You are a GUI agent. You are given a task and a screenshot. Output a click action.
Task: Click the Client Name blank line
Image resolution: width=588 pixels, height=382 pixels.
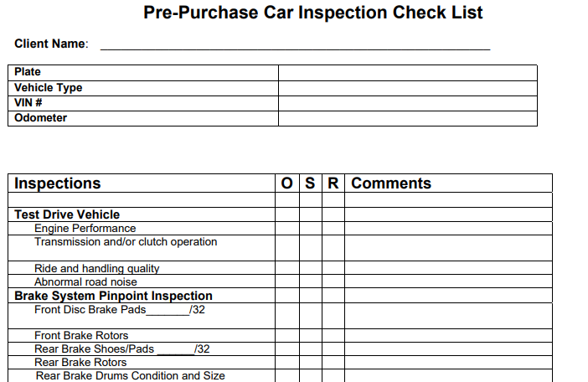pyautogui.click(x=295, y=45)
